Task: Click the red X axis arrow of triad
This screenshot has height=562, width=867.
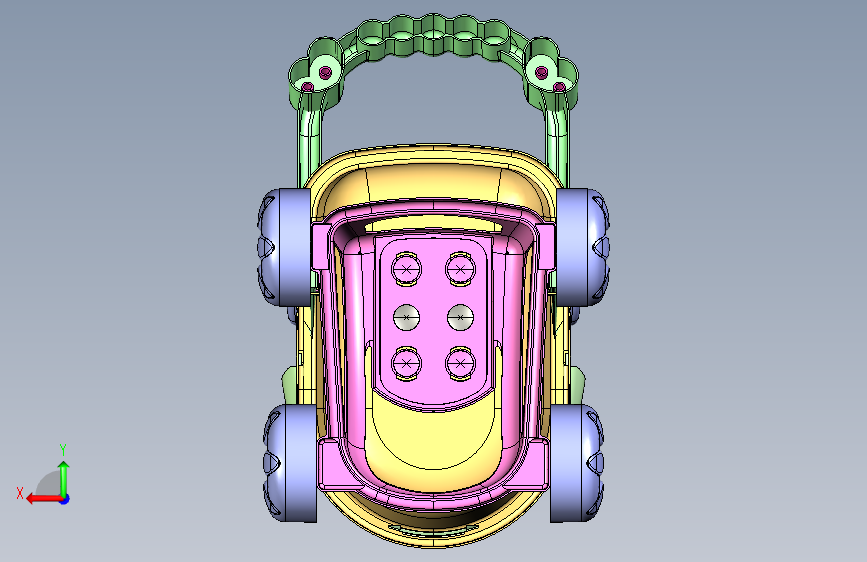Action: click(x=44, y=499)
